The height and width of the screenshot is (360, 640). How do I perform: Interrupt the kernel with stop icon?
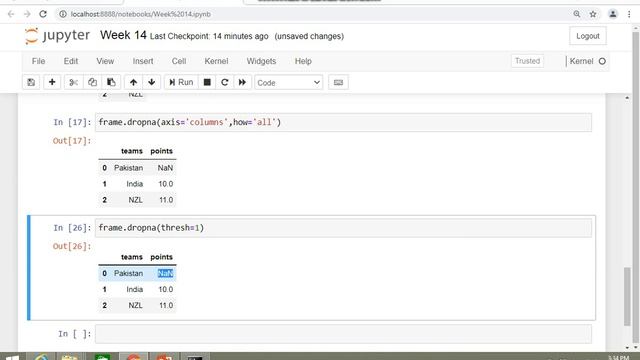pyautogui.click(x=207, y=82)
